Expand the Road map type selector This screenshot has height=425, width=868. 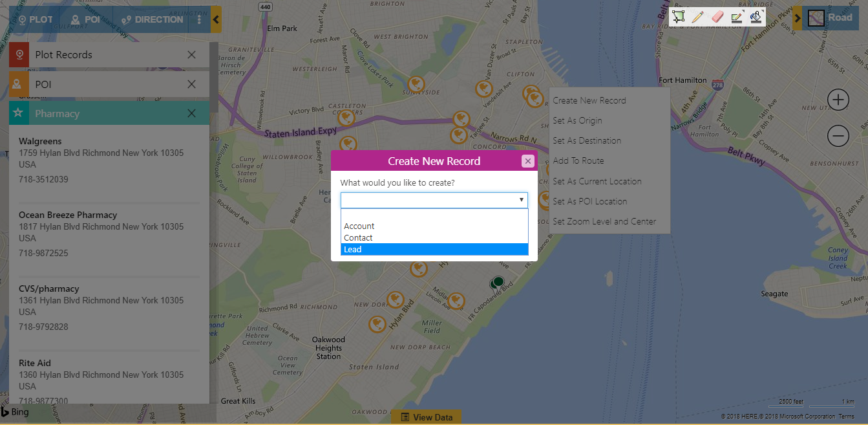tap(798, 18)
